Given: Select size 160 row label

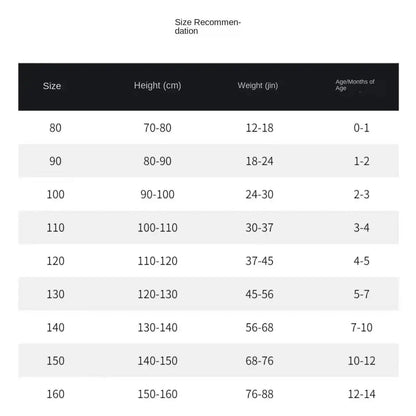Looking at the screenshot, I should point(55,394).
